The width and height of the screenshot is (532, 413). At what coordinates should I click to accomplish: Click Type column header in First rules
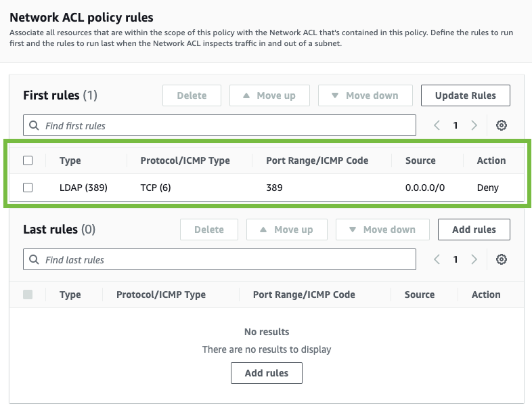[x=70, y=160]
